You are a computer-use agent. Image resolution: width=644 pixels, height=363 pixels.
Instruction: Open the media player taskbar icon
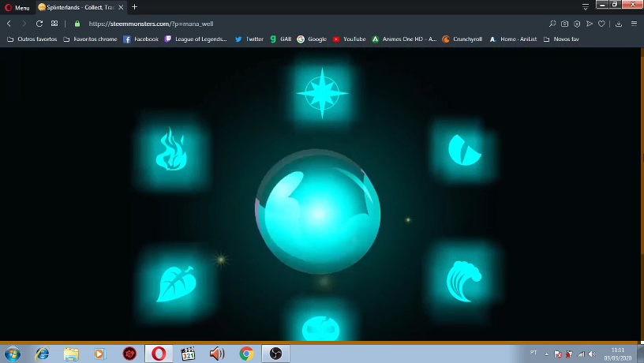99,354
